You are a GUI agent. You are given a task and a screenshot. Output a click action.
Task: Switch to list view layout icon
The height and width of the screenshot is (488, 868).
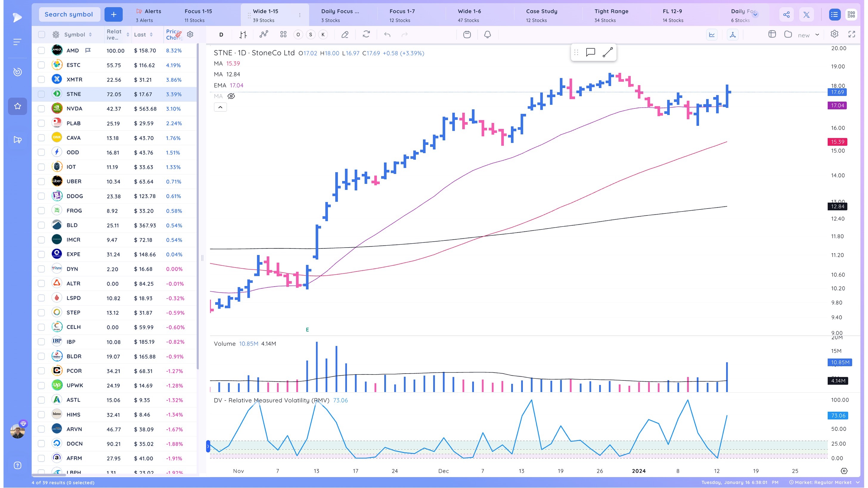[835, 15]
